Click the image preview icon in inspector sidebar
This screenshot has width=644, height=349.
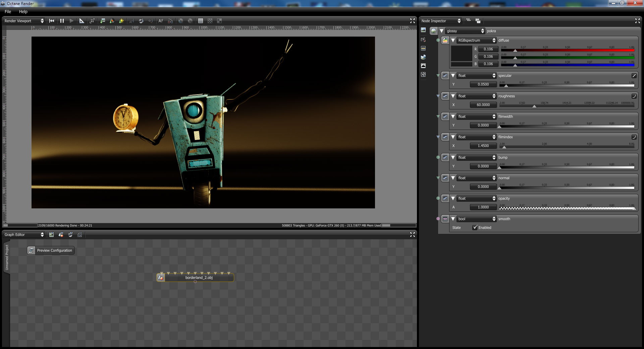click(423, 30)
